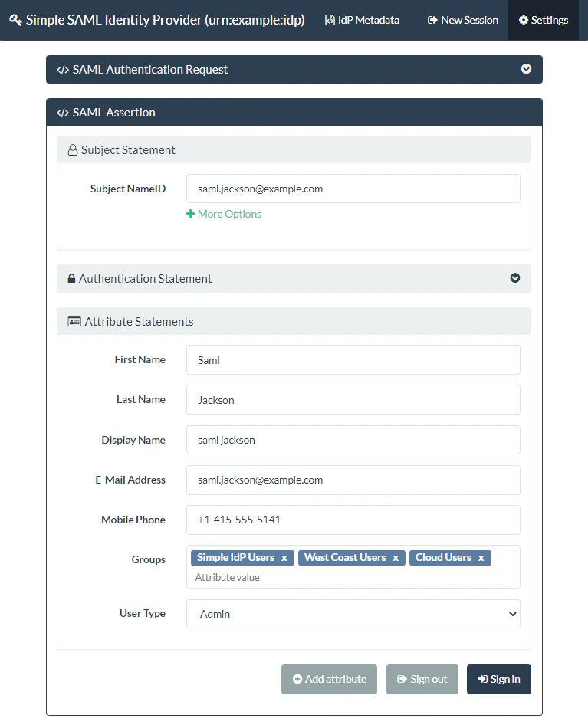Open IdP Metadata menu item
This screenshot has width=588, height=728.
click(x=363, y=20)
